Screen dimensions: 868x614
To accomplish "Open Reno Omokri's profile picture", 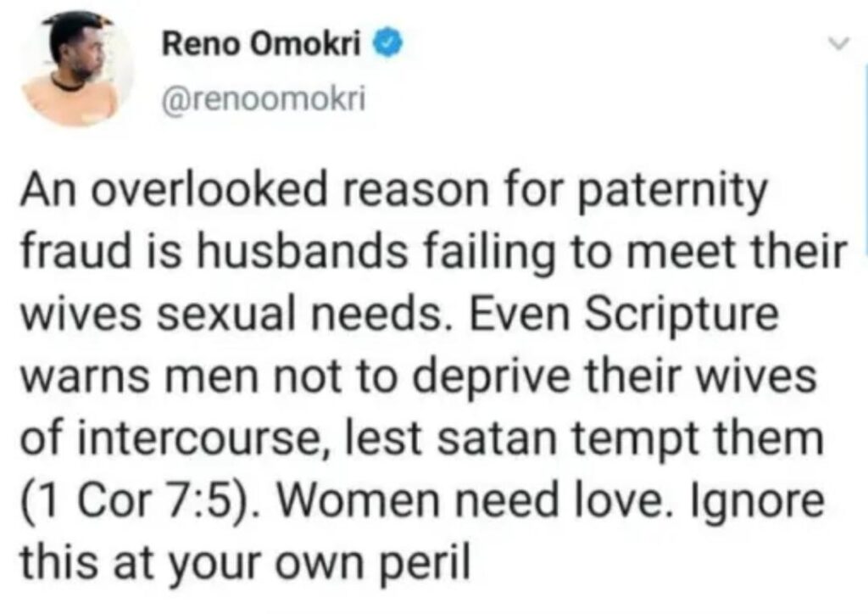I will pos(77,67).
